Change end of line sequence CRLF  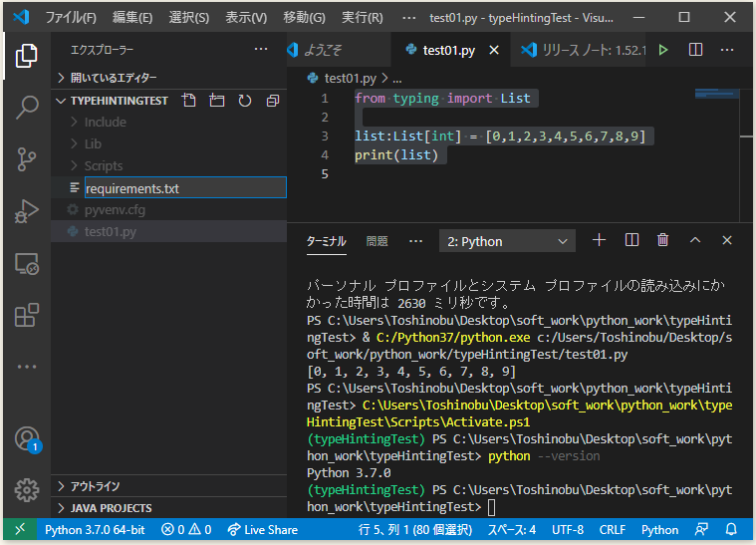tap(613, 530)
